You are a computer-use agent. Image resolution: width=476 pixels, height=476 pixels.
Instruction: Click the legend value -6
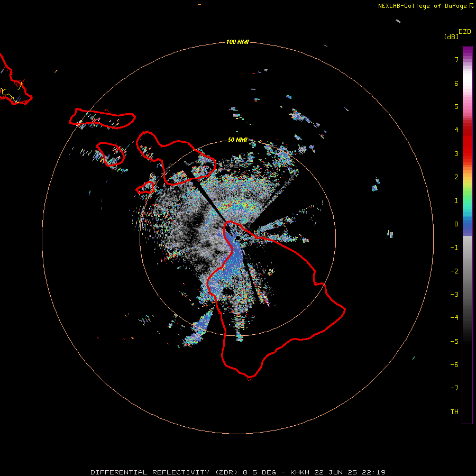[x=454, y=365]
